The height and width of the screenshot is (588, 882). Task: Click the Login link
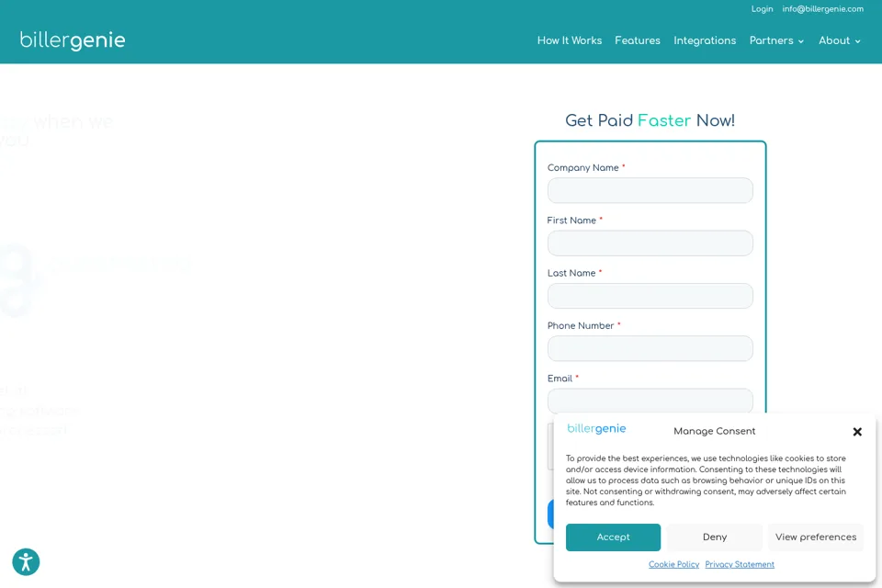tap(763, 9)
